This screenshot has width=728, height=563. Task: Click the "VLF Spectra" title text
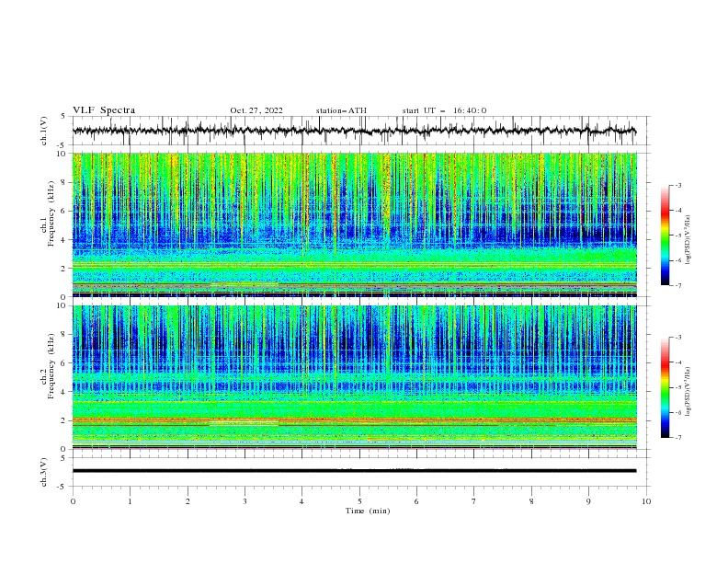point(104,110)
